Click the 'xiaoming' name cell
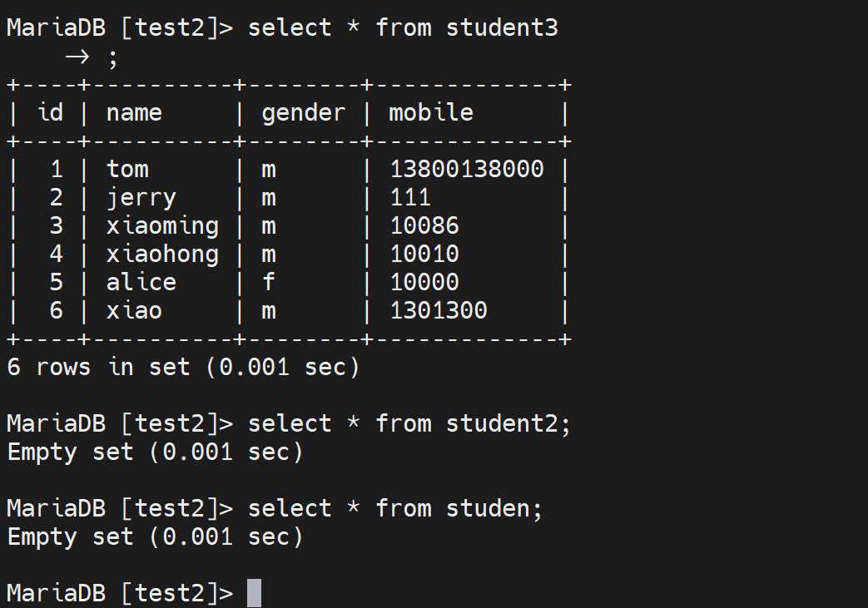This screenshot has width=868, height=608. pos(162,226)
